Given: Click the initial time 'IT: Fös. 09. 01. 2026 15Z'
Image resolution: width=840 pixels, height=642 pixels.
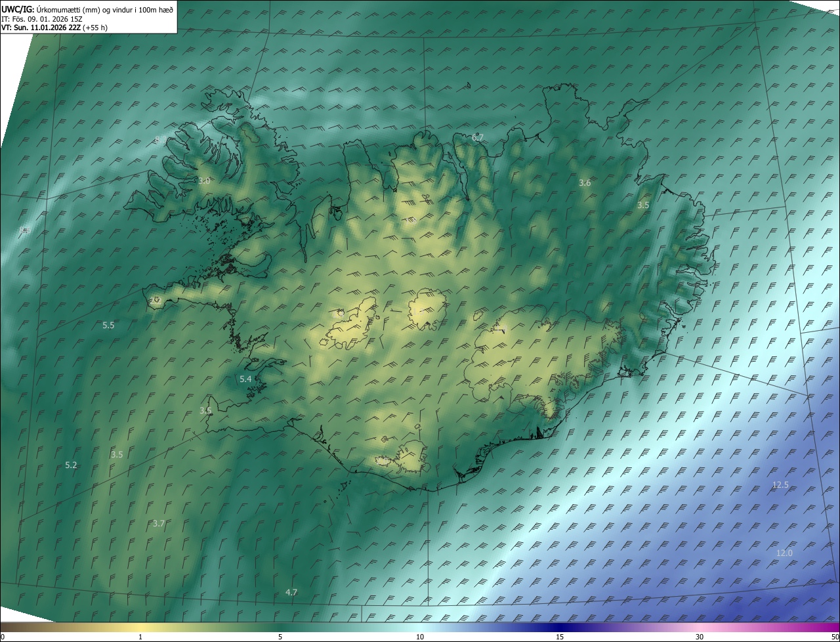Looking at the screenshot, I should [x=41, y=18].
